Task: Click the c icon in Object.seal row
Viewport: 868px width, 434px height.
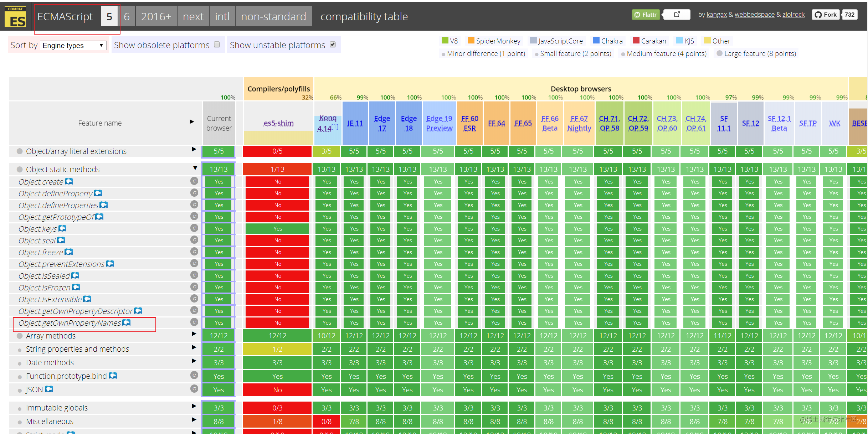Action: 194,240
